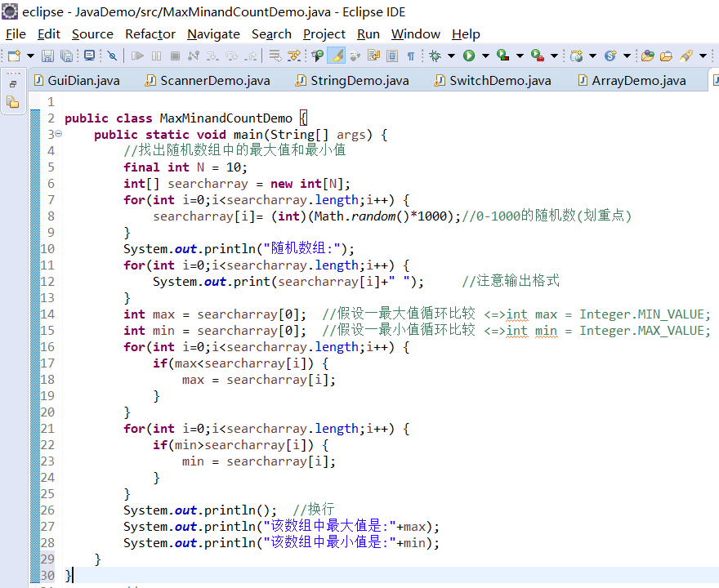Click the Restore view icon in left sidebar
Screen dimensions: 719x588
pyautogui.click(x=13, y=84)
